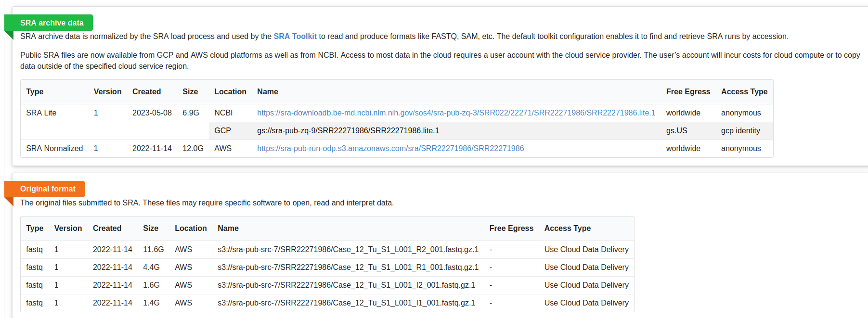The width and height of the screenshot is (868, 318).
Task: Click the Case_12_Tu_S1_L001_I1_001.fastq.gz.1 file name
Action: pos(346,303)
